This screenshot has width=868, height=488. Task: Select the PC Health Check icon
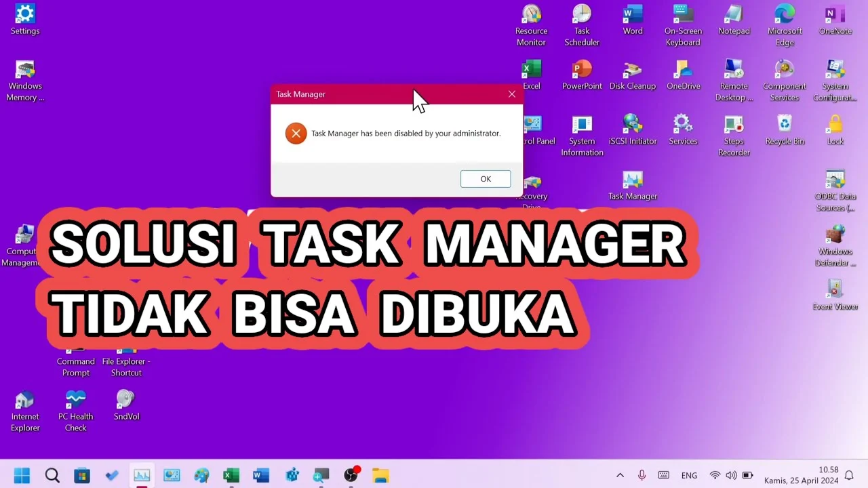click(x=76, y=411)
